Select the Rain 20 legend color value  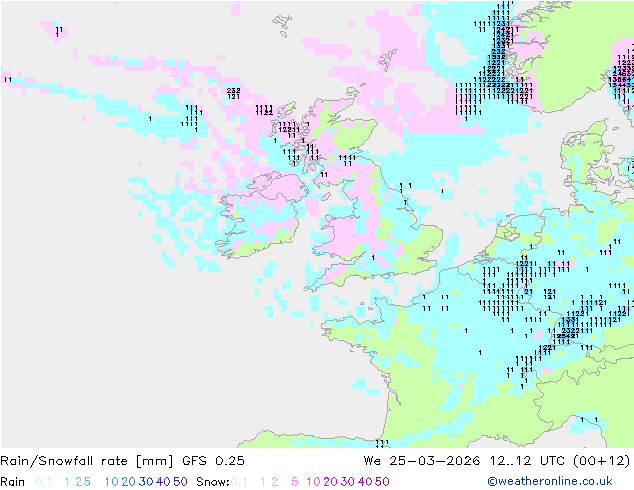pos(128,482)
